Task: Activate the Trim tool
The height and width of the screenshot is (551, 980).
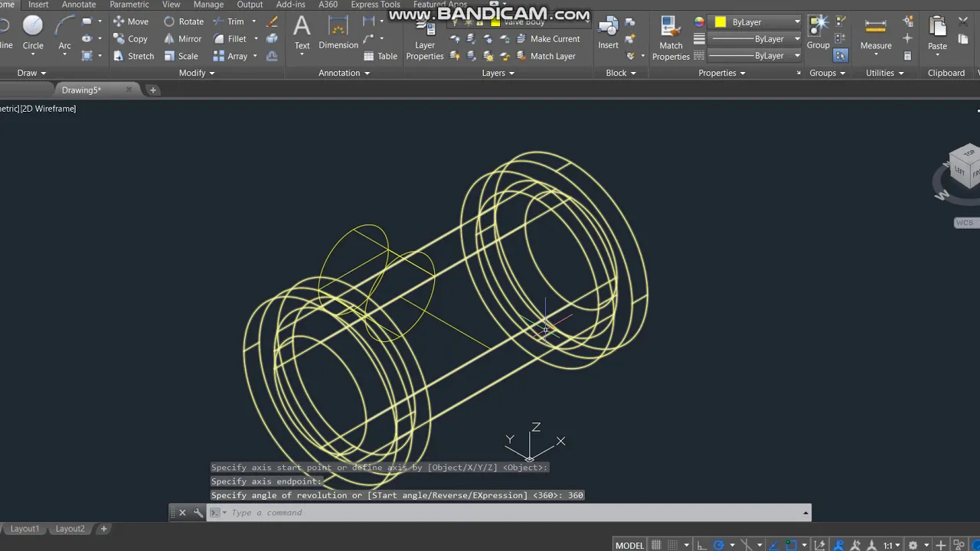Action: (x=229, y=21)
